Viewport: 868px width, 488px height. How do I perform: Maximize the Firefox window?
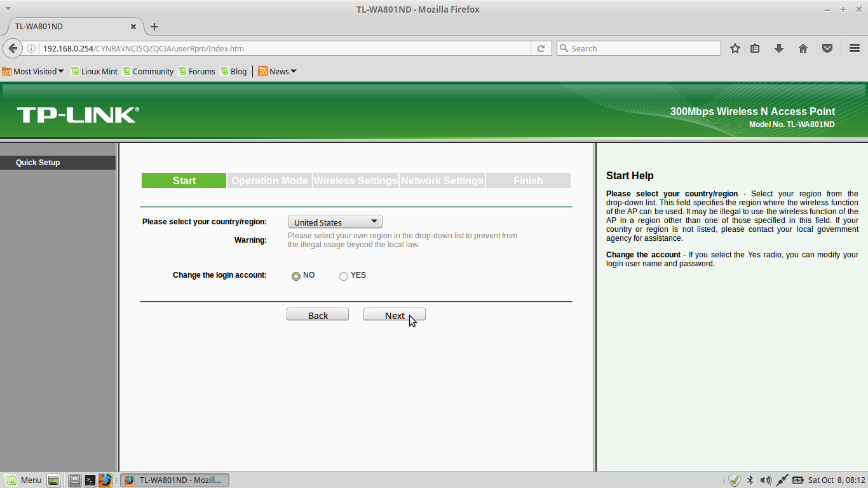(843, 9)
